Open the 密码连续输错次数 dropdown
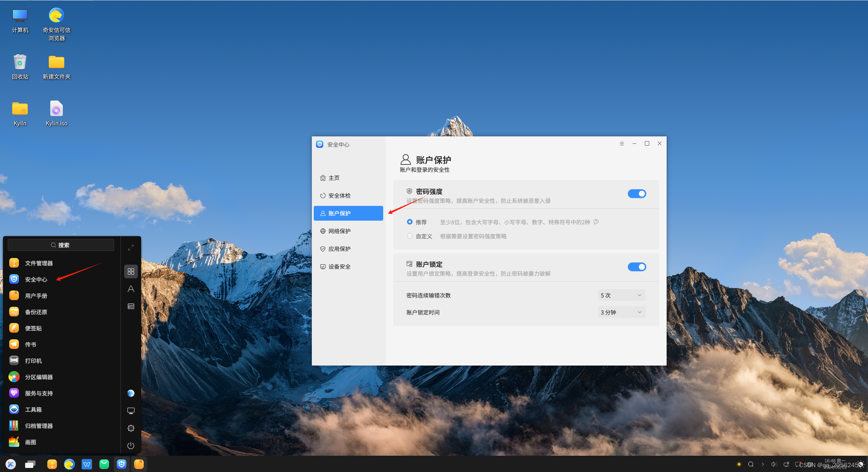Viewport: 868px width, 472px height. tap(622, 295)
